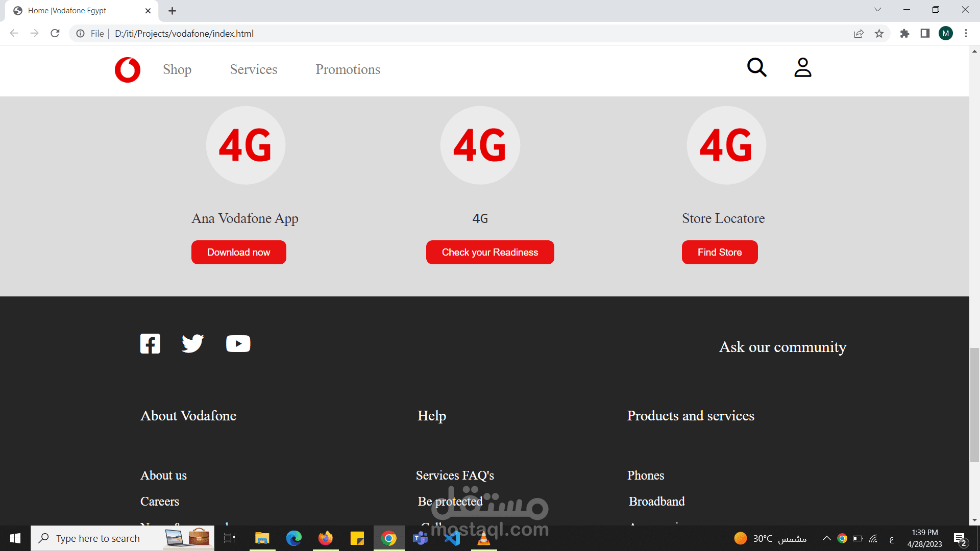Click the share page icon in address bar

[859, 34]
